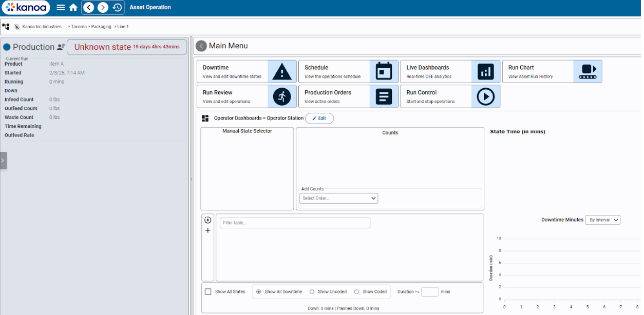This screenshot has height=315, width=644.
Task: Click the 2/3/25, 7:14 AM start time
Action: 67,73
